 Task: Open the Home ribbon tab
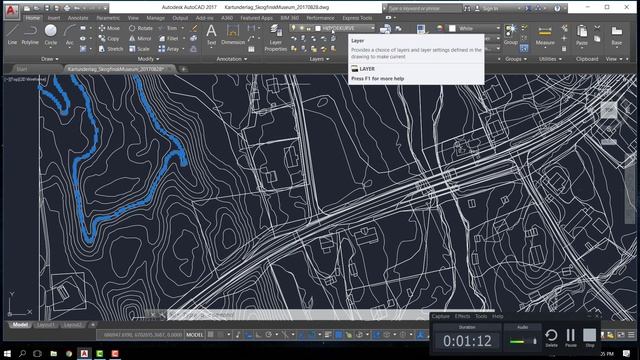tap(32, 18)
